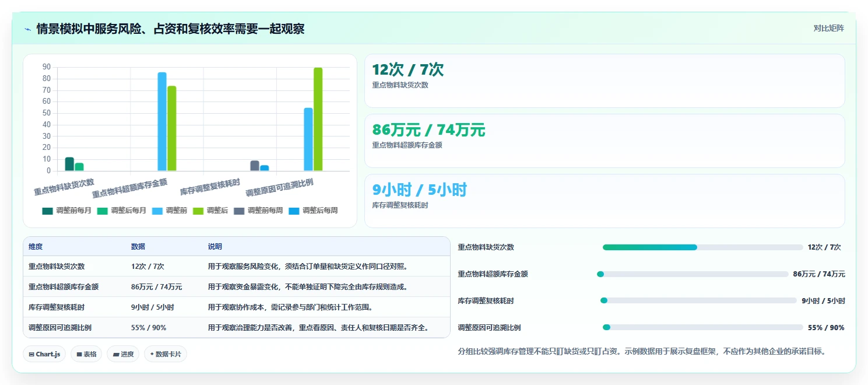Click the 进度 chip

(123, 354)
